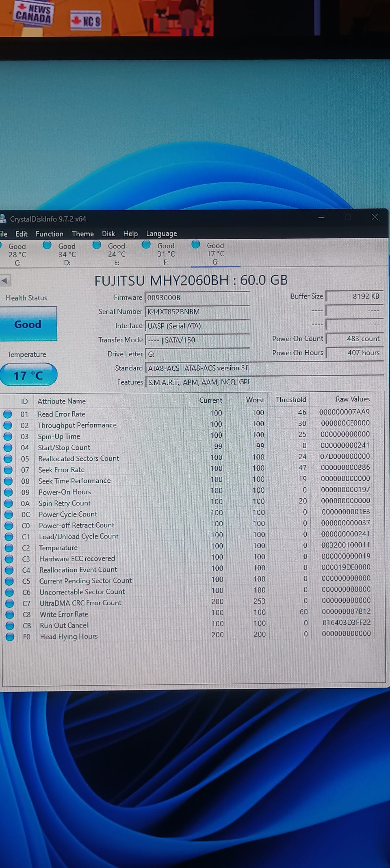Click the Threshold column header
The image size is (390, 868).
coord(291,400)
